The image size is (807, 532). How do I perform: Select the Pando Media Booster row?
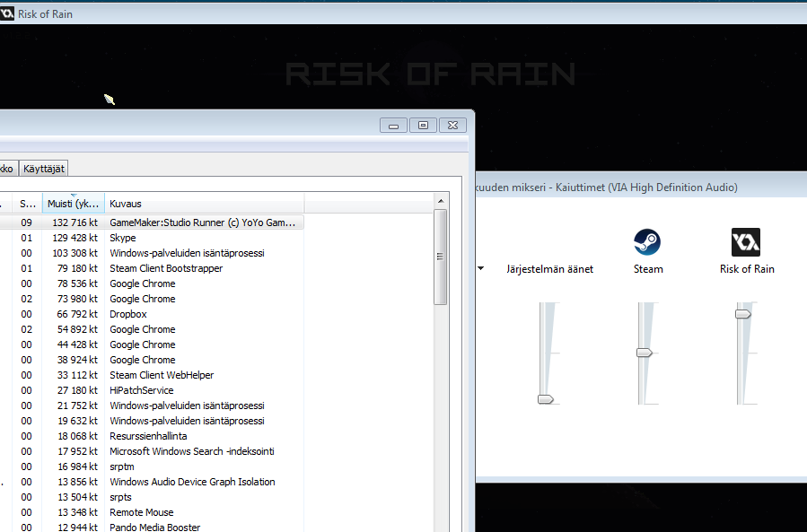tap(152, 527)
